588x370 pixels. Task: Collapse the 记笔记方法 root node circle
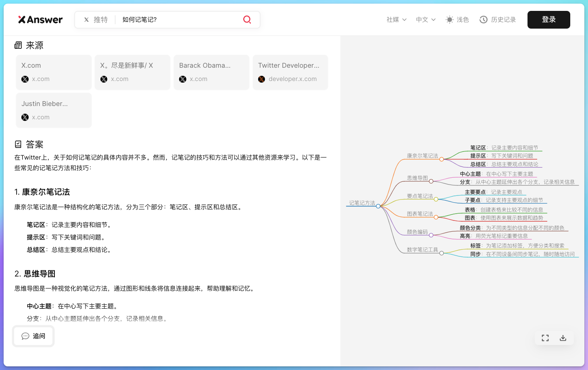(378, 206)
